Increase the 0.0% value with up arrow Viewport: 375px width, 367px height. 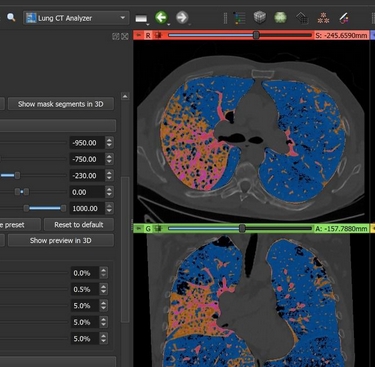pos(104,270)
